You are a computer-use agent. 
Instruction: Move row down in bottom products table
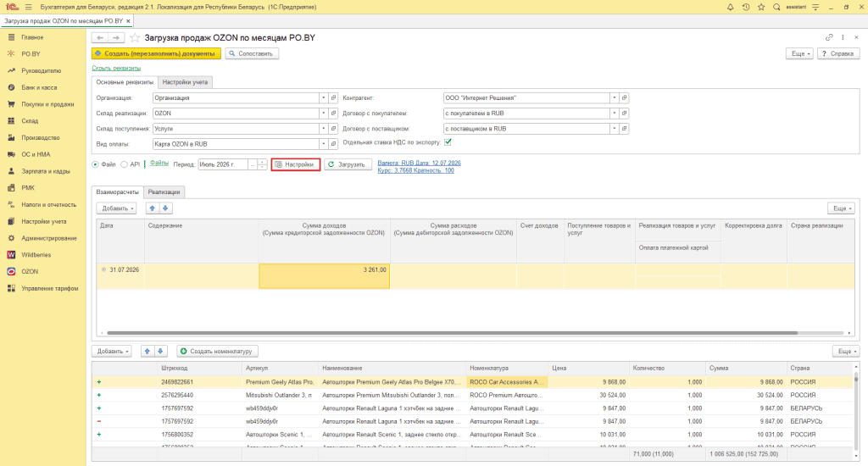(160, 351)
